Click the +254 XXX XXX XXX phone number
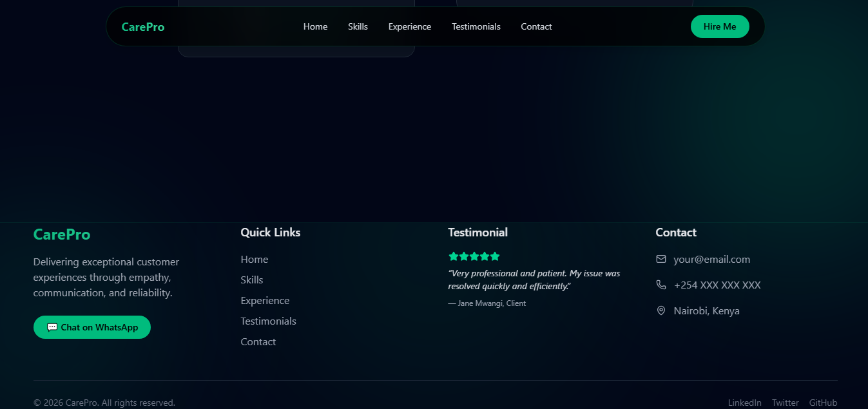 coord(717,285)
